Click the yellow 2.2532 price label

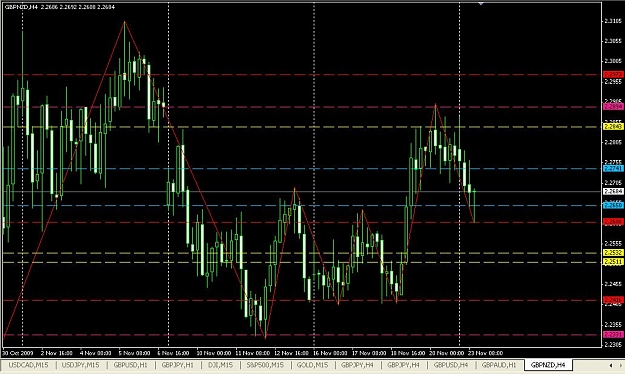[x=613, y=253]
